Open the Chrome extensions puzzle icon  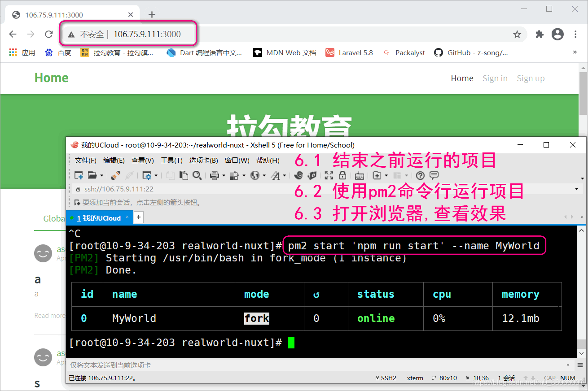point(540,34)
